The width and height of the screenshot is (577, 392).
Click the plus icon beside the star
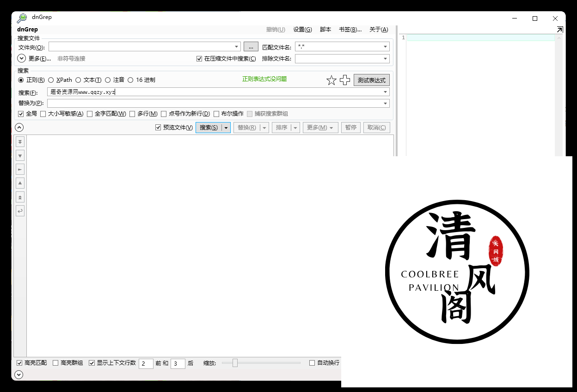coord(345,80)
